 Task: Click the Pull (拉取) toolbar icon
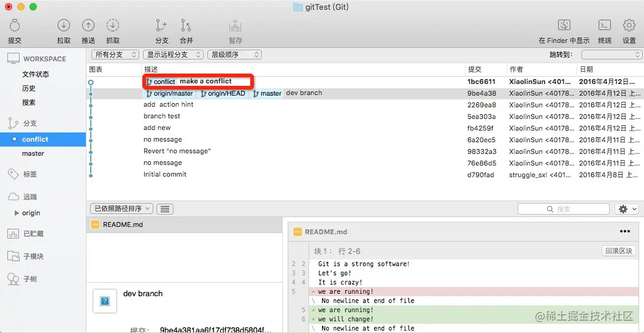click(64, 26)
